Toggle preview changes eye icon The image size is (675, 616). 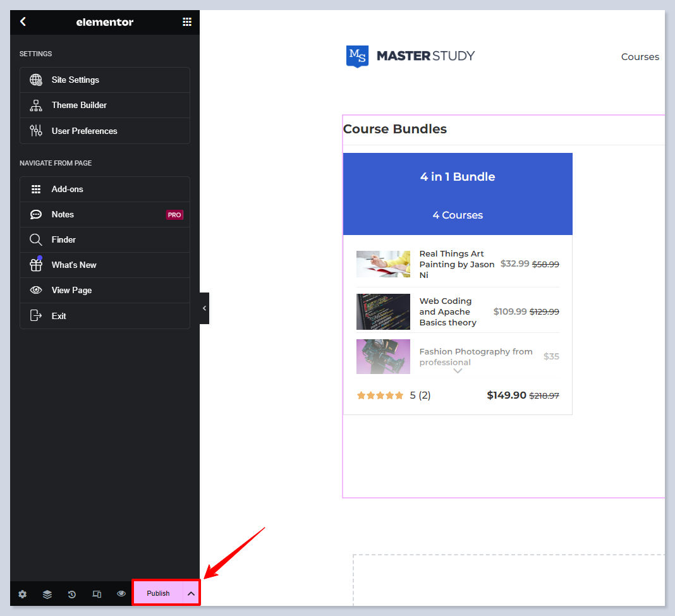pyautogui.click(x=121, y=594)
